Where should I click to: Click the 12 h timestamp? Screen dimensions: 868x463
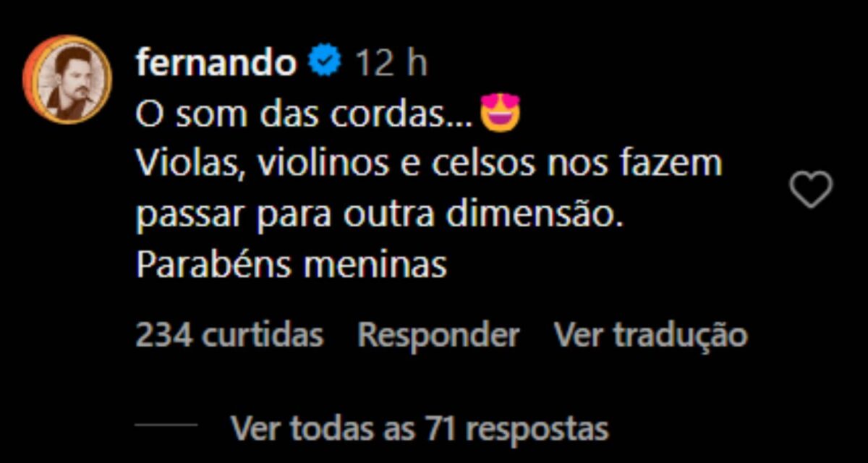(391, 64)
